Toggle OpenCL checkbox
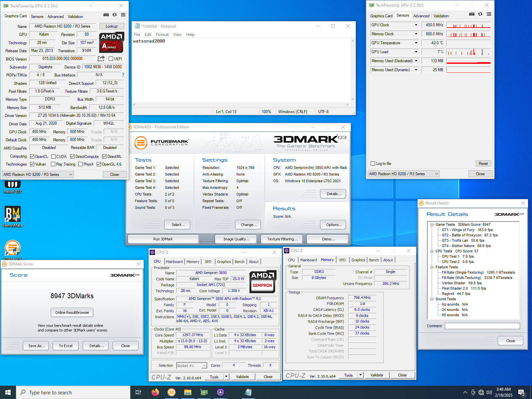This screenshot has height=399, width=532. click(32, 157)
